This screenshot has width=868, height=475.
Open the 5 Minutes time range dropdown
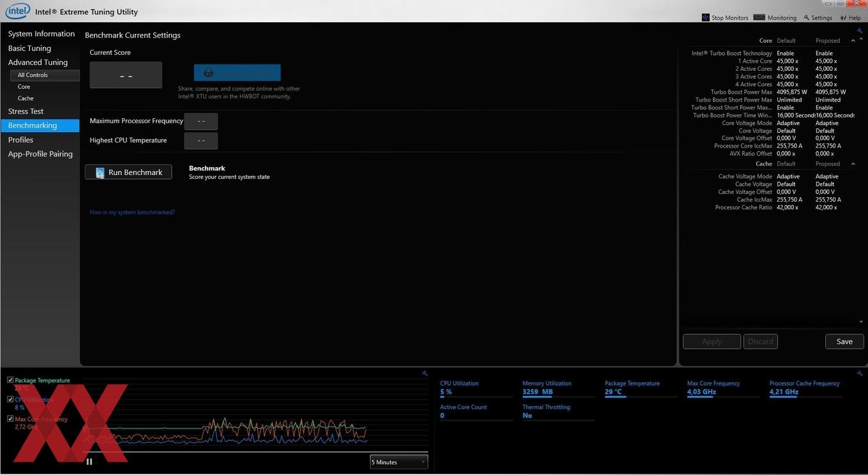tap(399, 462)
